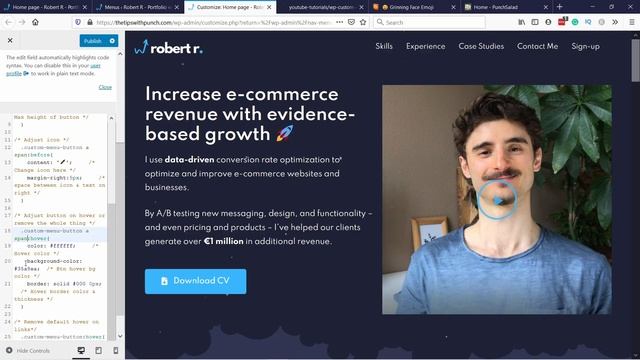Open the Firefox hamburger menu

[631, 22]
